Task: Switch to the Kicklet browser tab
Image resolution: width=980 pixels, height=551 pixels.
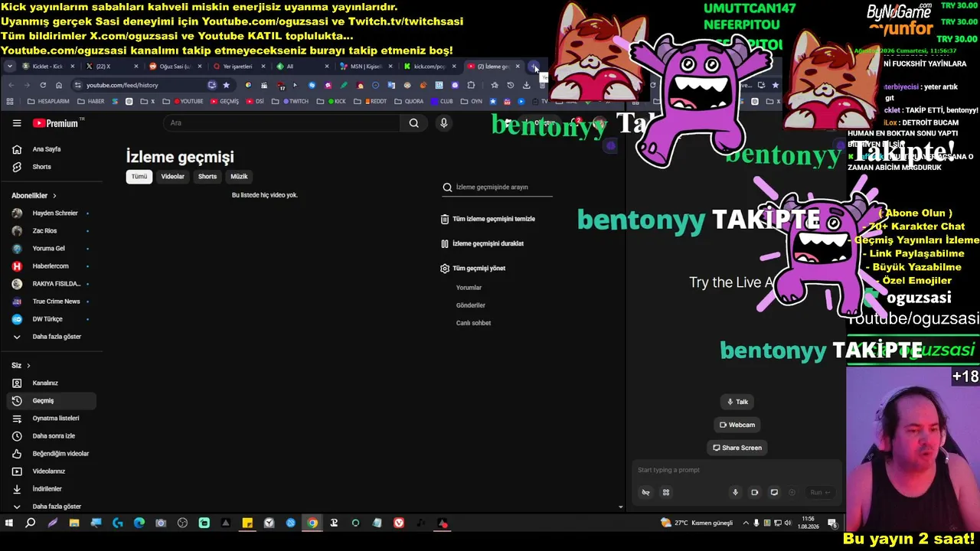Action: [x=48, y=67]
